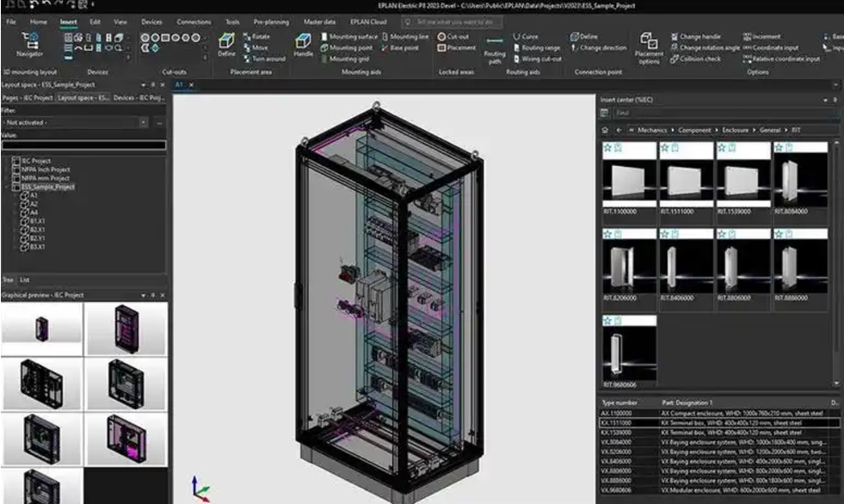This screenshot has width=844, height=504.
Task: Click the Turn around tool
Action: pyautogui.click(x=264, y=59)
